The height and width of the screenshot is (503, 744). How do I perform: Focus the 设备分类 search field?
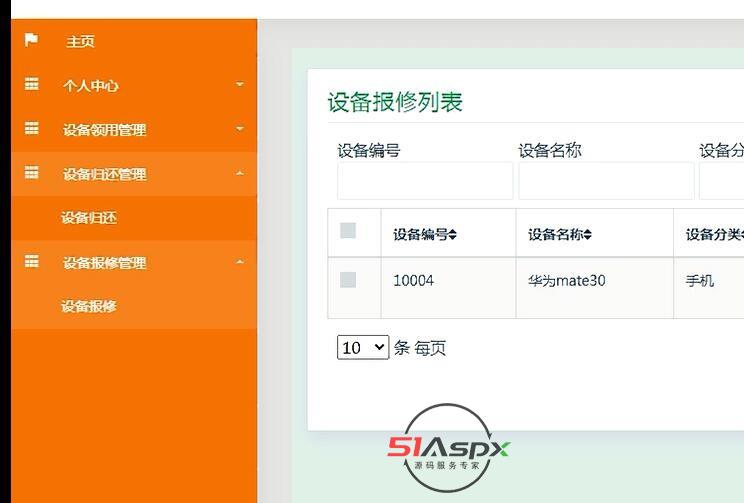tap(722, 181)
